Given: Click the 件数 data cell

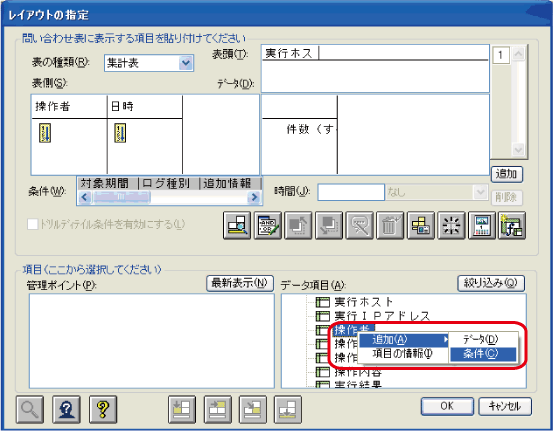Looking at the screenshot, I should 300,129.
